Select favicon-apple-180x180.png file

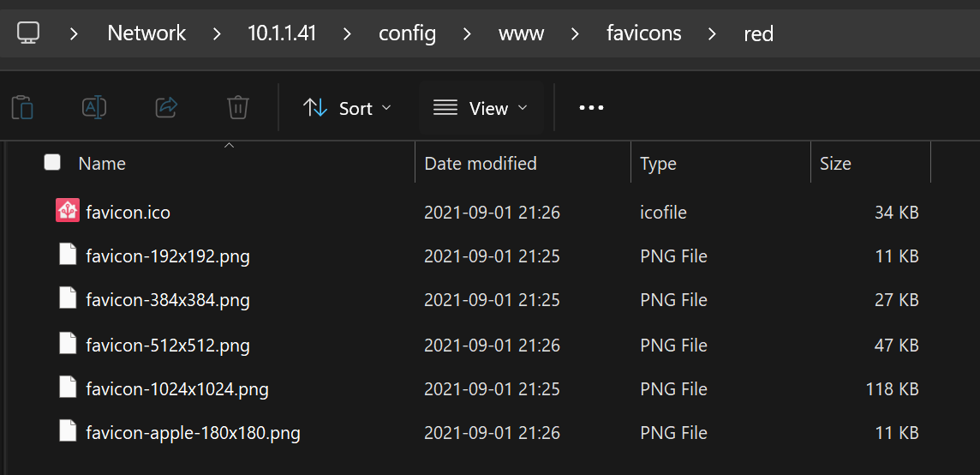click(x=193, y=432)
